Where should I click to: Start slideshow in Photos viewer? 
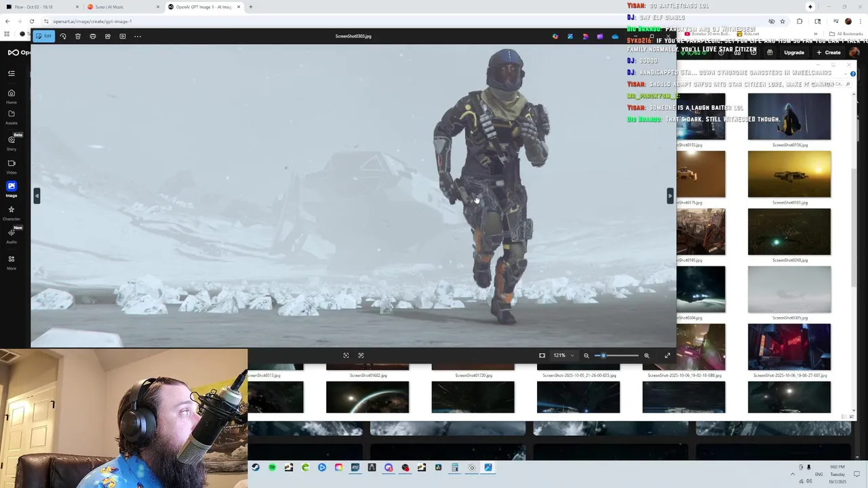123,36
